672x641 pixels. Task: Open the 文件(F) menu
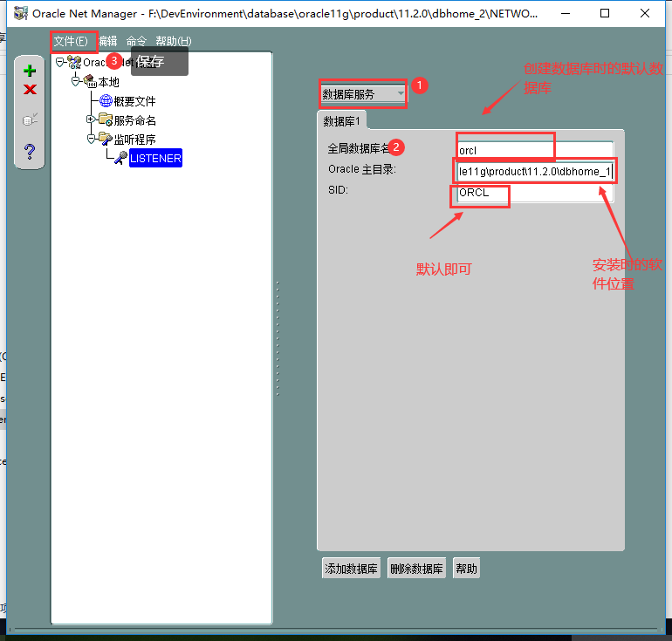71,42
